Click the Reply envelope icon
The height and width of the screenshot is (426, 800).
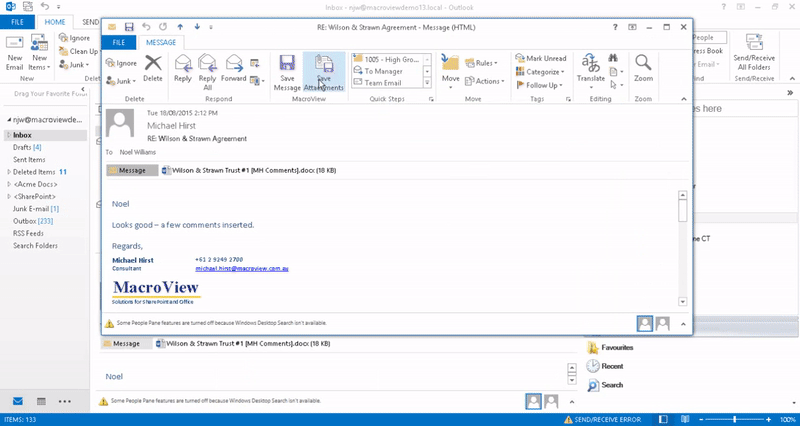[x=183, y=68]
